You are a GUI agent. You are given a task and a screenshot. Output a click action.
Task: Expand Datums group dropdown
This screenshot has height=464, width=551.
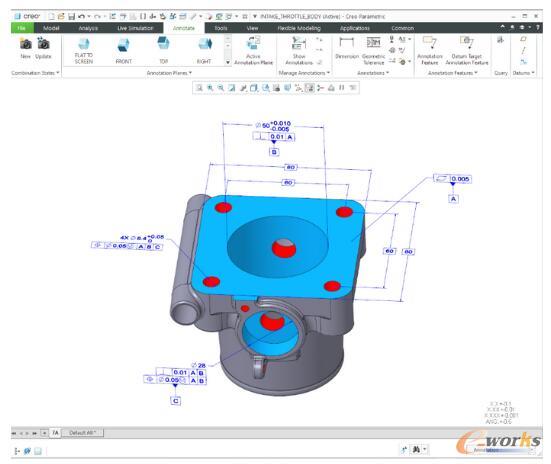click(524, 73)
